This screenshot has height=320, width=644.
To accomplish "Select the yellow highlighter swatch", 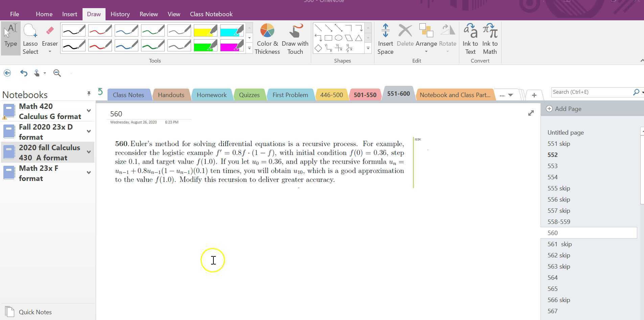I will pyautogui.click(x=205, y=30).
